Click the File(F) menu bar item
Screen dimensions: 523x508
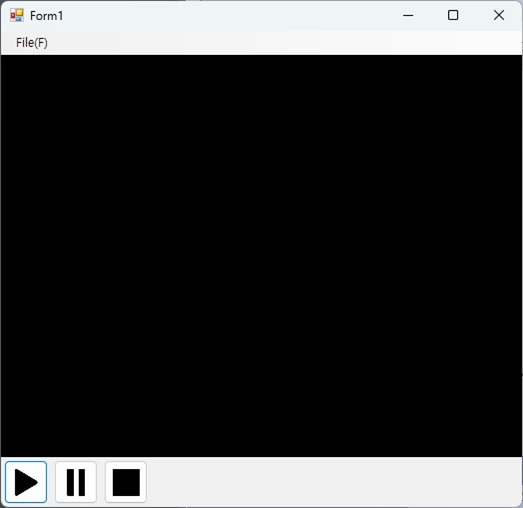pos(32,43)
